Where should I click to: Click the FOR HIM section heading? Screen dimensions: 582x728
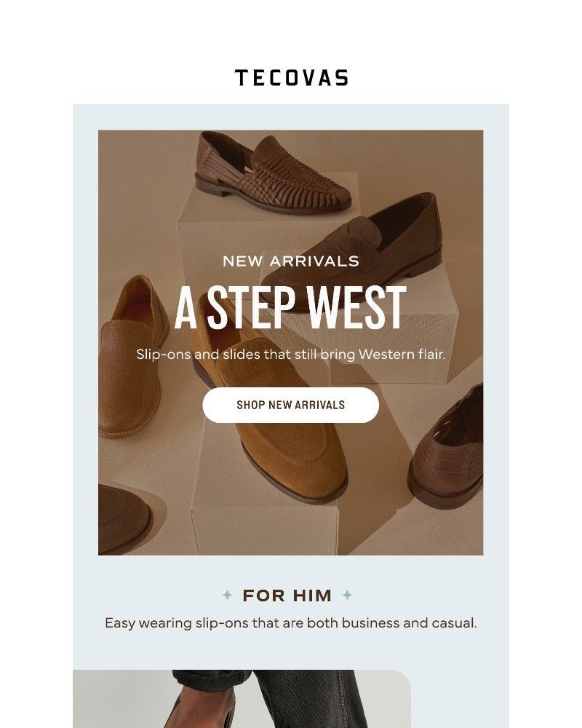tap(288, 595)
